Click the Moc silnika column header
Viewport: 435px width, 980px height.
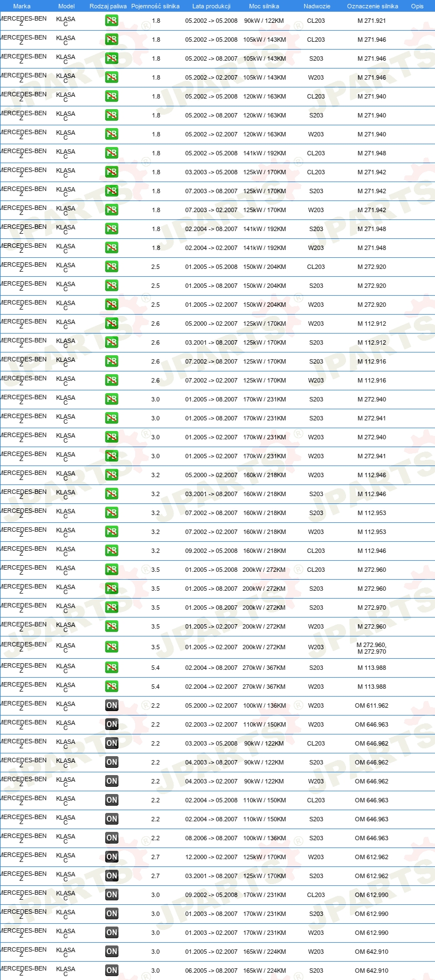coord(264,6)
